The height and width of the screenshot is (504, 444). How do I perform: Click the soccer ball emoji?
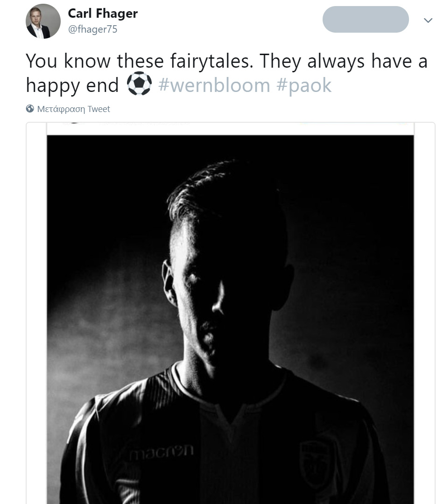(x=139, y=84)
